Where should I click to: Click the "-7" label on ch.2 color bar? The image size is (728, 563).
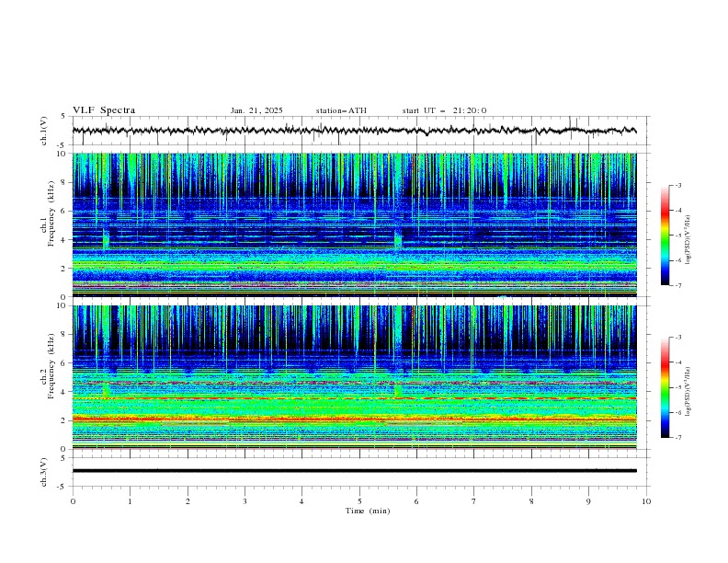tap(677, 438)
